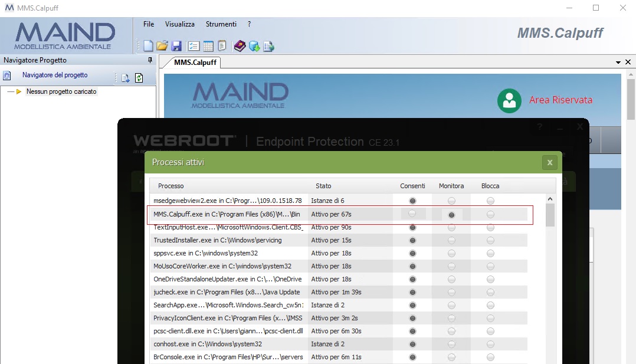Pin the Navigatore Progetto panel

pyautogui.click(x=150, y=60)
